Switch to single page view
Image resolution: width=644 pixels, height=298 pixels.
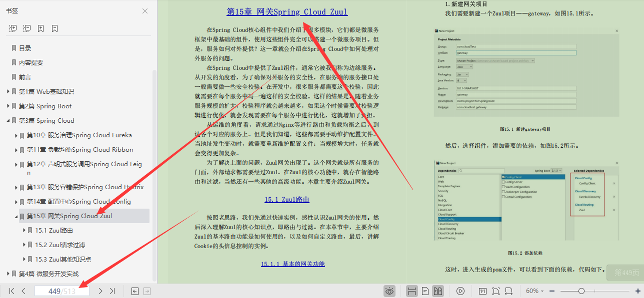[x=425, y=291]
